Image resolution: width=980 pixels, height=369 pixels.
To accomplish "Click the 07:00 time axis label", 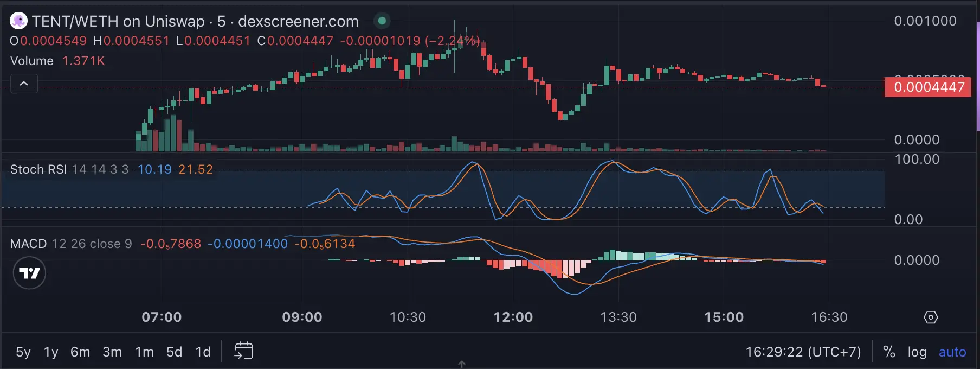I will [x=162, y=317].
